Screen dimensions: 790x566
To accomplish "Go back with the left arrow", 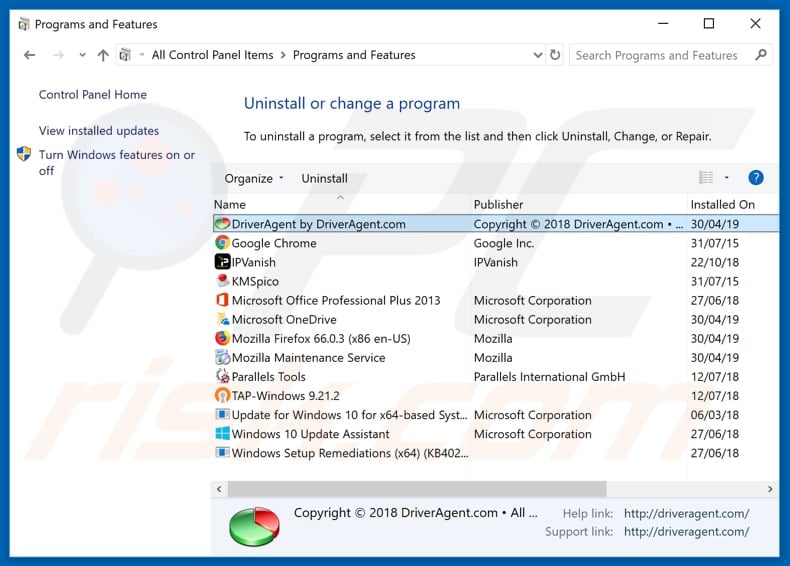I will 29,55.
